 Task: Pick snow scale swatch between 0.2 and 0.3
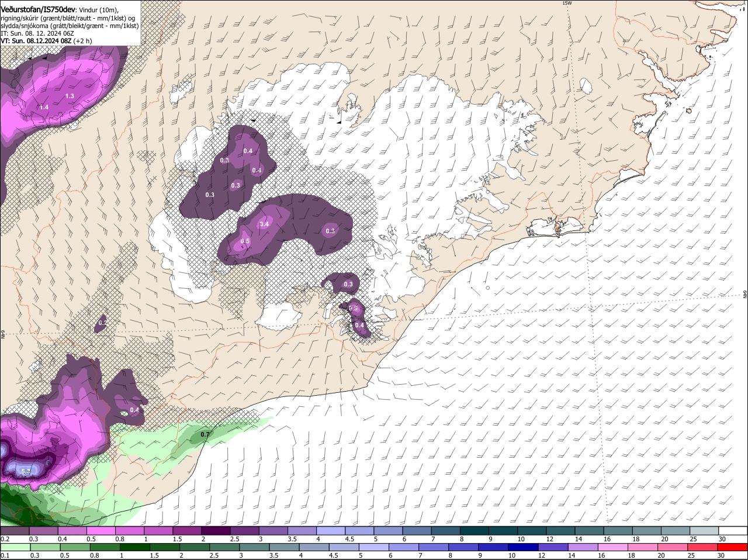coord(15,531)
